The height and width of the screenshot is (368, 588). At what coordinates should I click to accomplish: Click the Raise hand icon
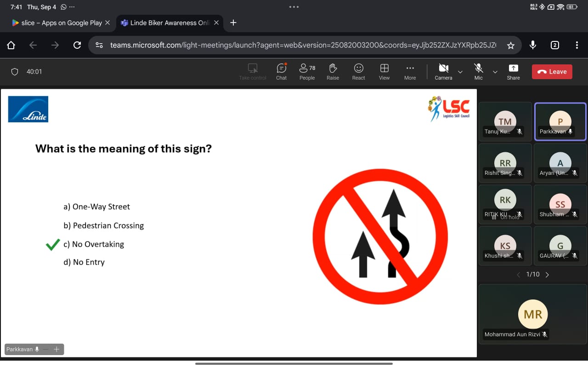(x=333, y=69)
